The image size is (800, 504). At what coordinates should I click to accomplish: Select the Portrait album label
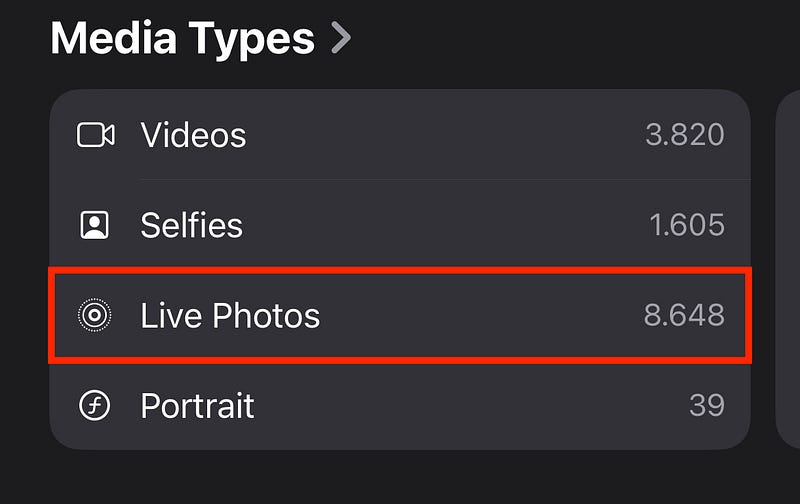pyautogui.click(x=197, y=406)
